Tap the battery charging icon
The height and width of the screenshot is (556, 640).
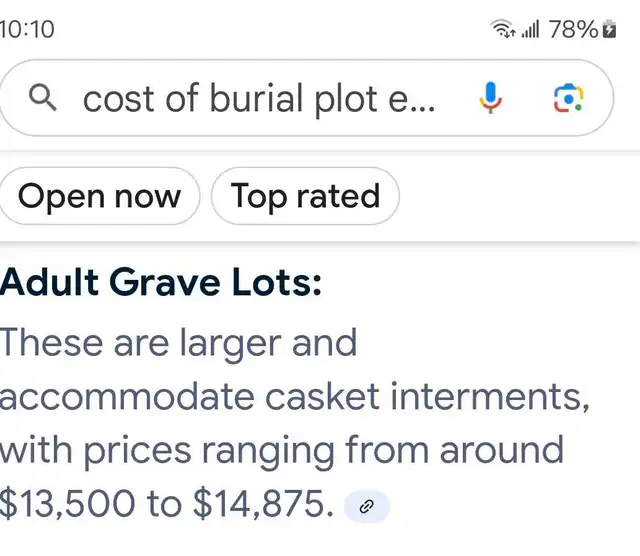point(609,29)
